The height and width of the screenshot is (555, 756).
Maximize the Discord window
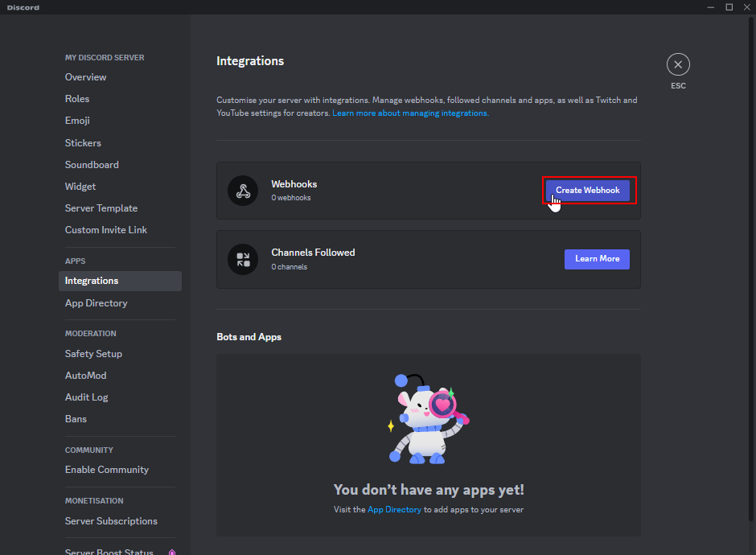[x=729, y=7]
